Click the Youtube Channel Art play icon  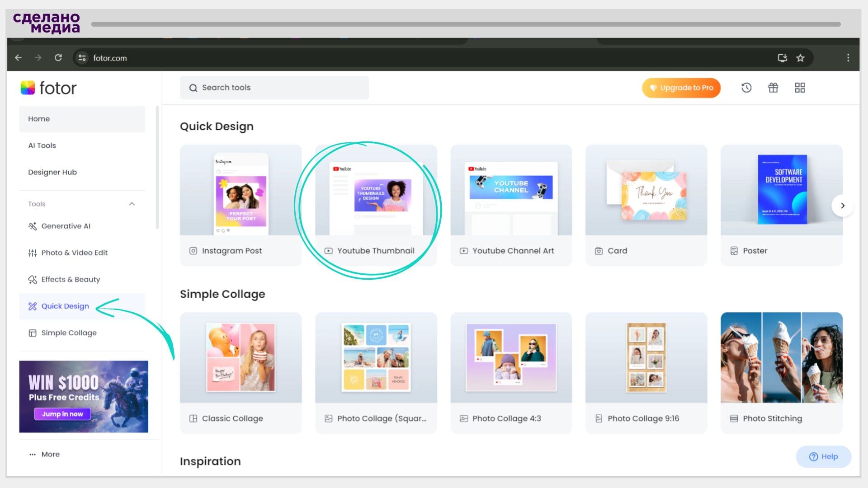point(464,251)
